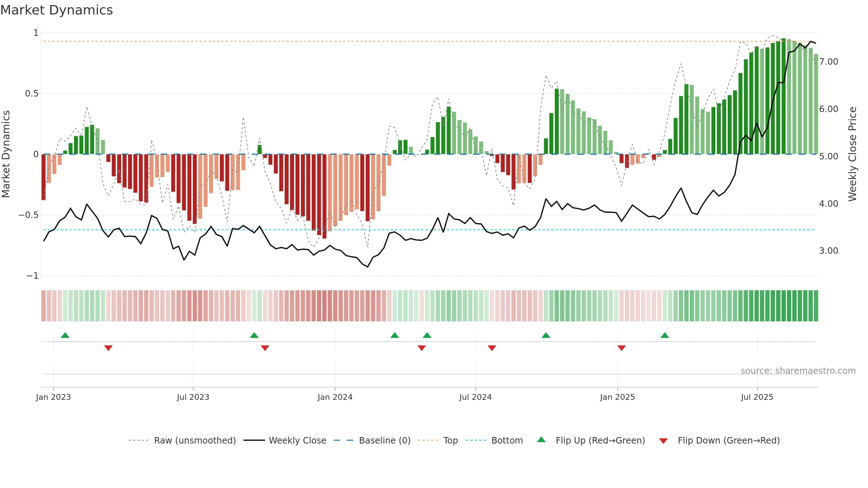Click the 1 label atop left axis
Screen dimensions: 868x488
(x=36, y=33)
